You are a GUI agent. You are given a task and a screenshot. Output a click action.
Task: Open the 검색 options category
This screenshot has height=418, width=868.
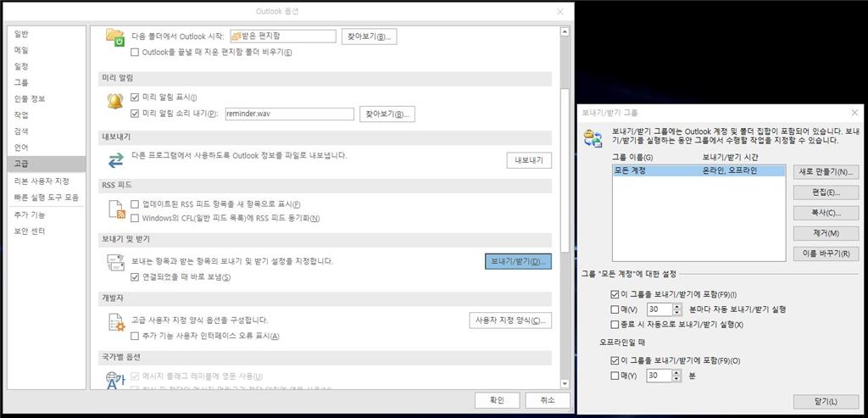(x=47, y=131)
